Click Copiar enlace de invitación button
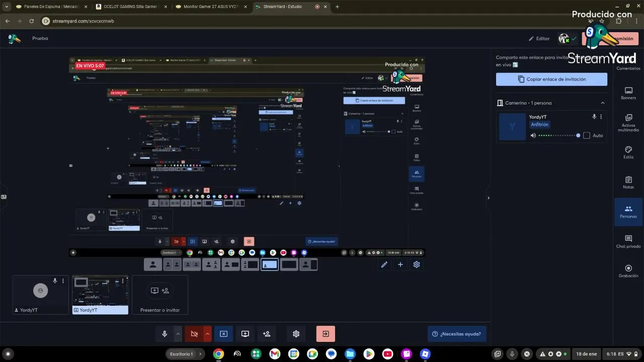 [x=551, y=79]
